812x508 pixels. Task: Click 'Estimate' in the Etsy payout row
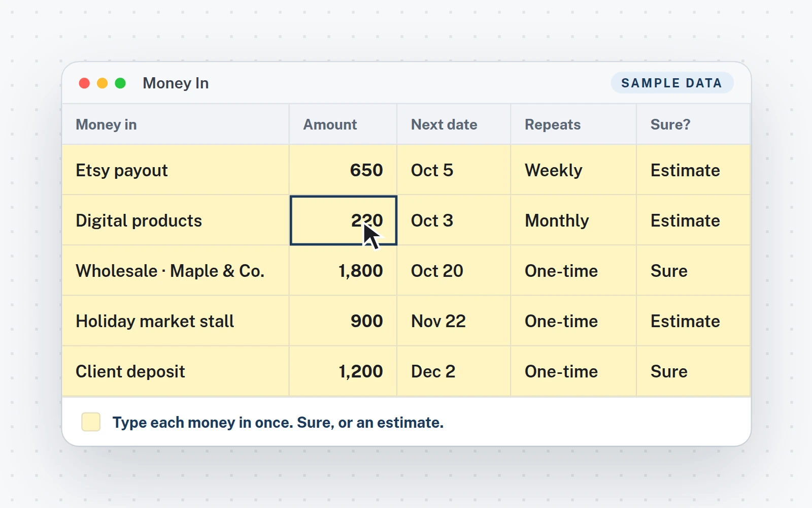pyautogui.click(x=693, y=170)
